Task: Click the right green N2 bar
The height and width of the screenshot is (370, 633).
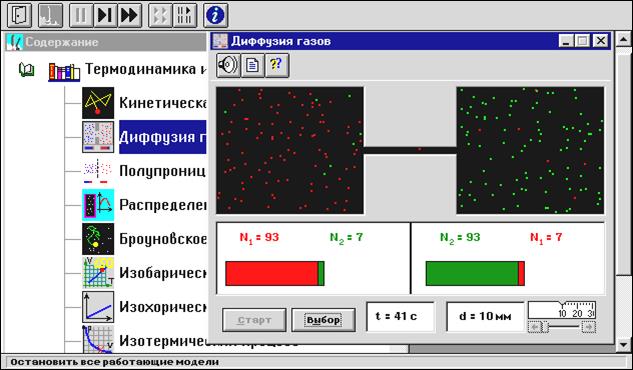Action: point(472,273)
